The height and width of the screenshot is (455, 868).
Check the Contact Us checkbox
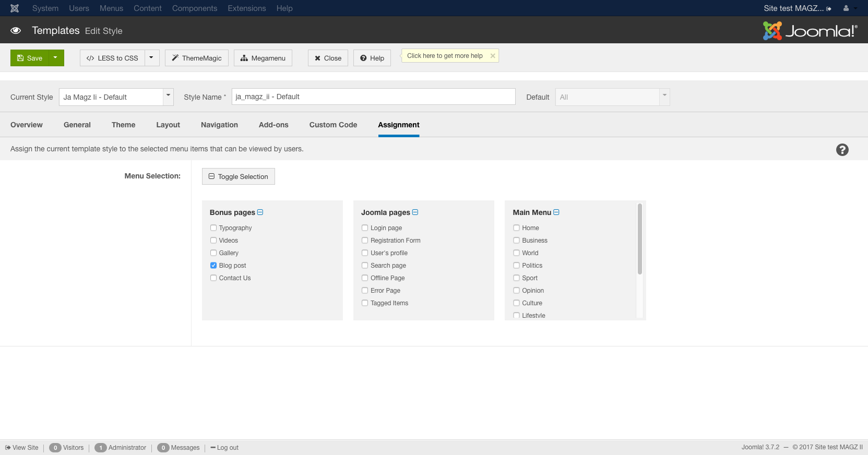(213, 278)
